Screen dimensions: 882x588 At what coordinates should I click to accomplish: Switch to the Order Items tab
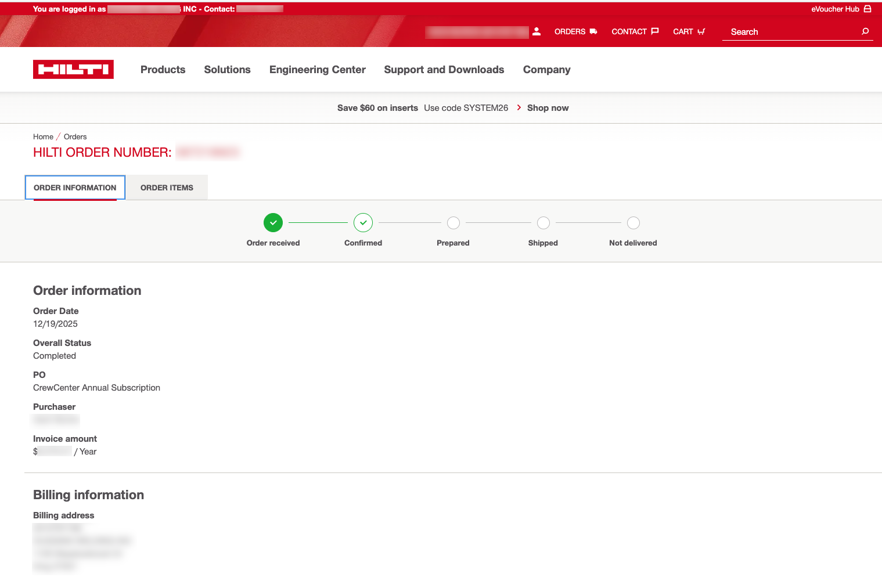167,187
